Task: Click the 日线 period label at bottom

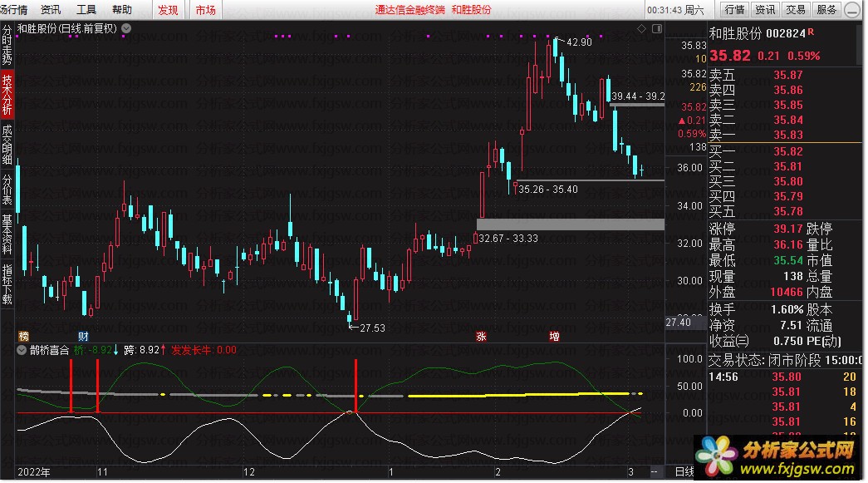Action: (x=684, y=471)
